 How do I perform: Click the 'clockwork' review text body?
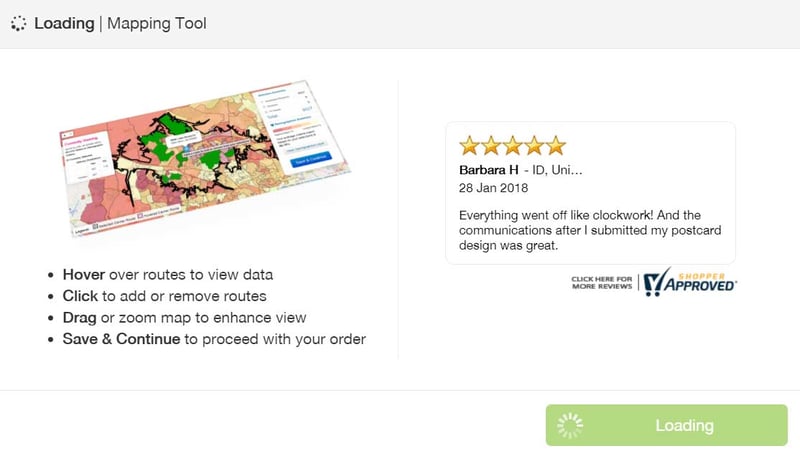click(590, 230)
